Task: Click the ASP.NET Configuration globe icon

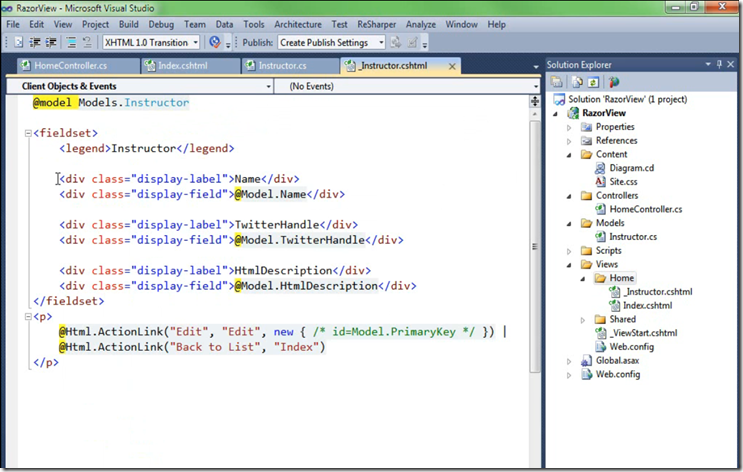Action: 614,82
